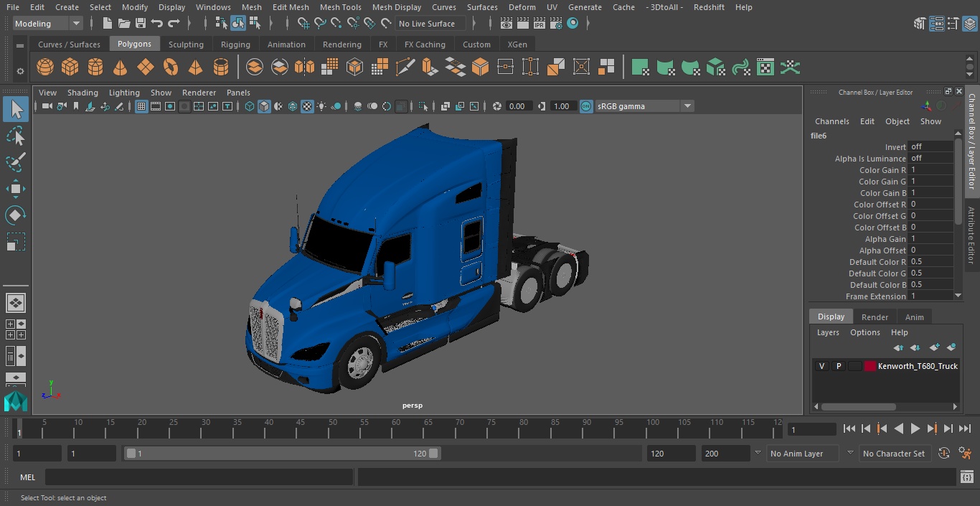
Task: Play the animation forwards
Action: coord(915,428)
